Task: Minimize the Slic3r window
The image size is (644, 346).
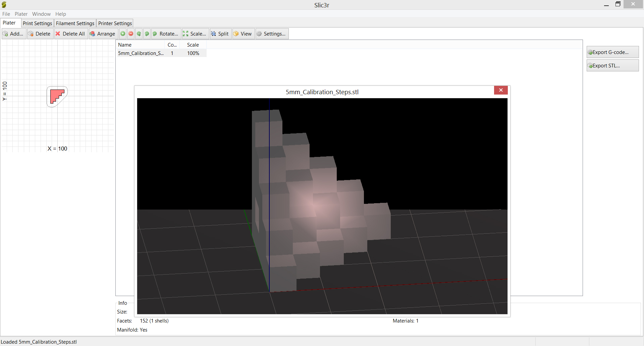Action: (x=606, y=5)
